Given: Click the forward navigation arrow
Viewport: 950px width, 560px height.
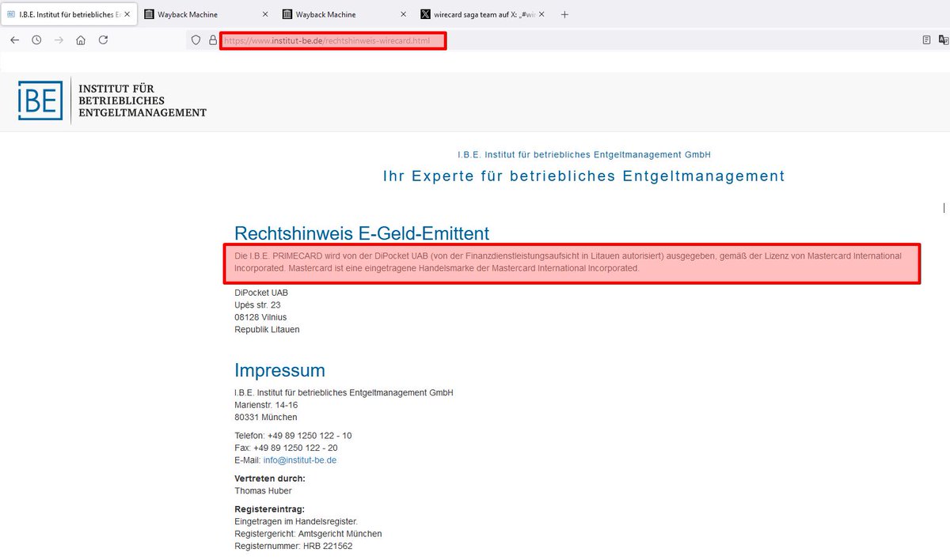Looking at the screenshot, I should coord(59,40).
